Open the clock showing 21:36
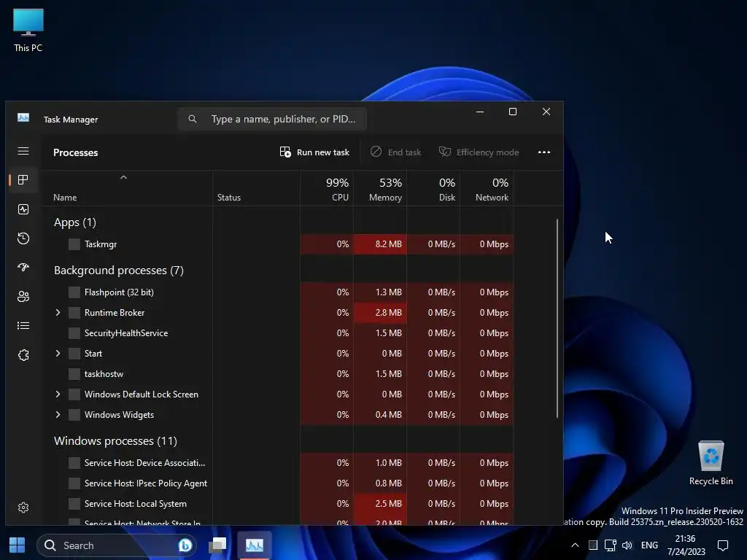Screen dimensions: 747x560 [686, 545]
